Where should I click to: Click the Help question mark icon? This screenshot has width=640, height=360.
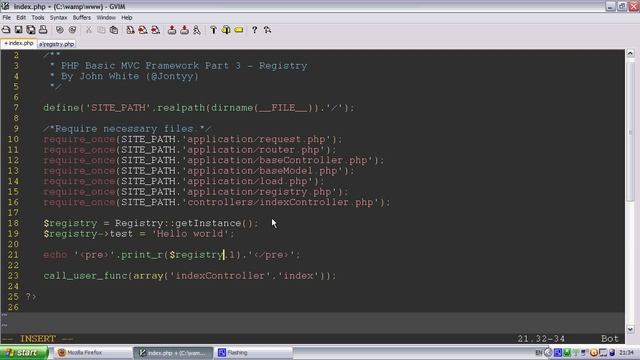[x=254, y=30]
